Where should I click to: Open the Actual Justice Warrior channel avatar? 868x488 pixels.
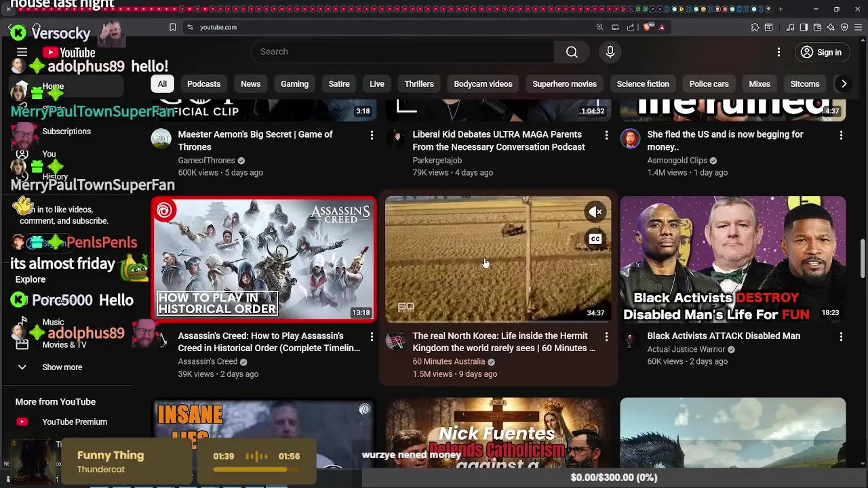tap(631, 340)
